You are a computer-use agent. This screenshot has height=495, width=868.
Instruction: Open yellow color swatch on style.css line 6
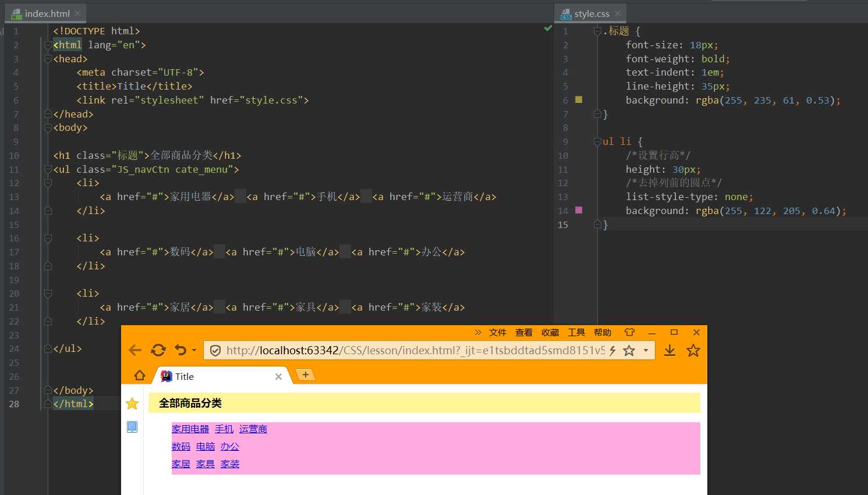(579, 99)
